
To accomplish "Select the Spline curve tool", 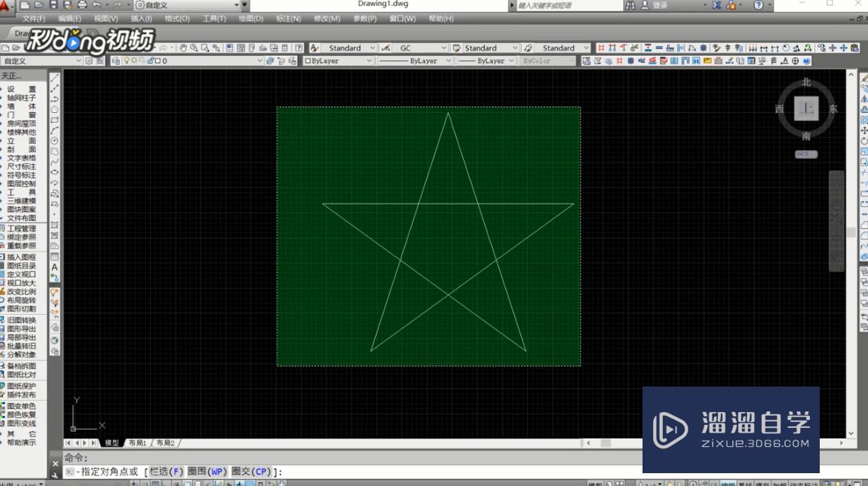I will click(55, 162).
